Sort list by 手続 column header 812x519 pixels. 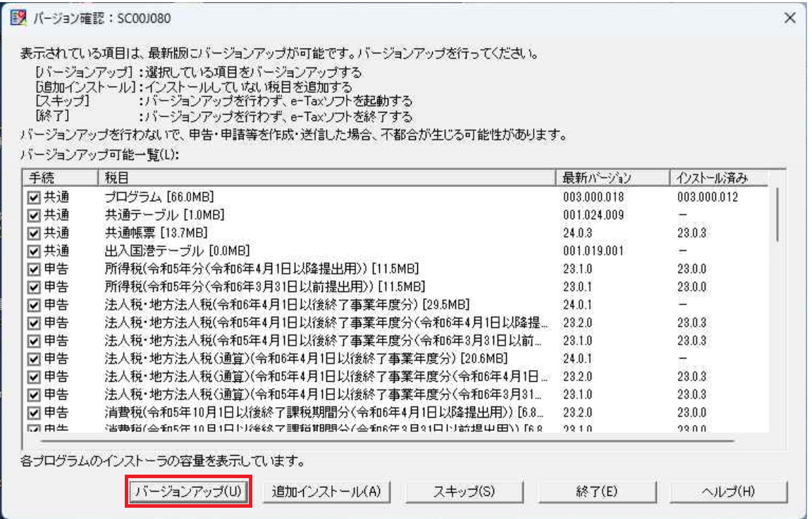(x=59, y=178)
